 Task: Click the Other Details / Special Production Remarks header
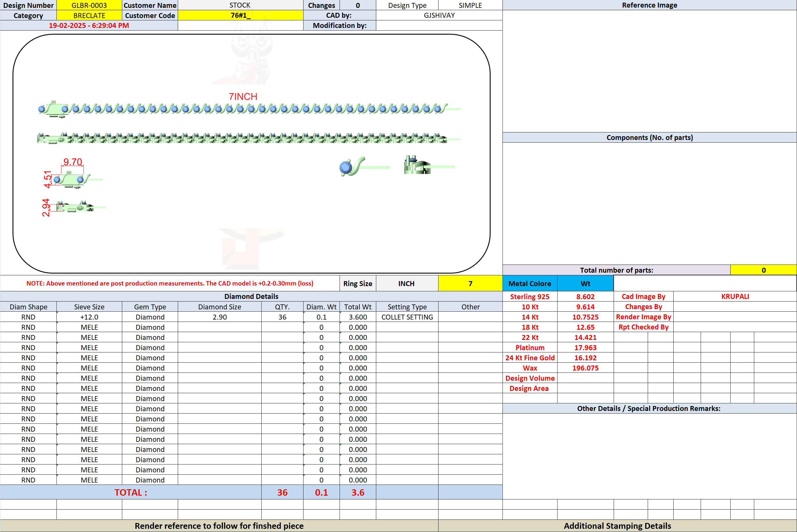649,409
